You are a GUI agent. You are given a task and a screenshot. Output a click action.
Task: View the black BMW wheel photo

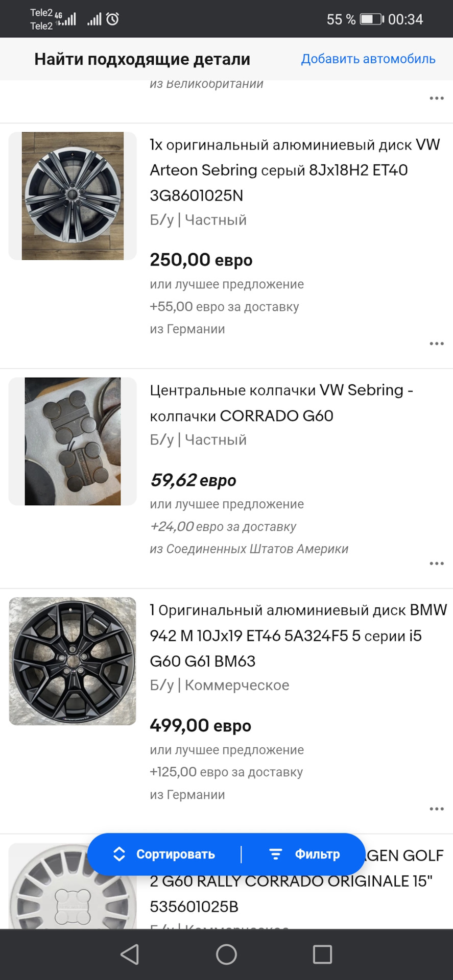pos(73,661)
